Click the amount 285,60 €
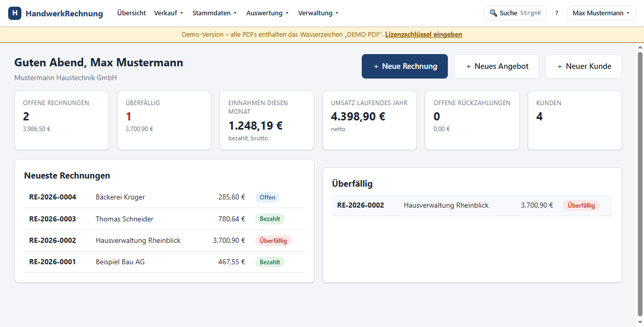 232,197
